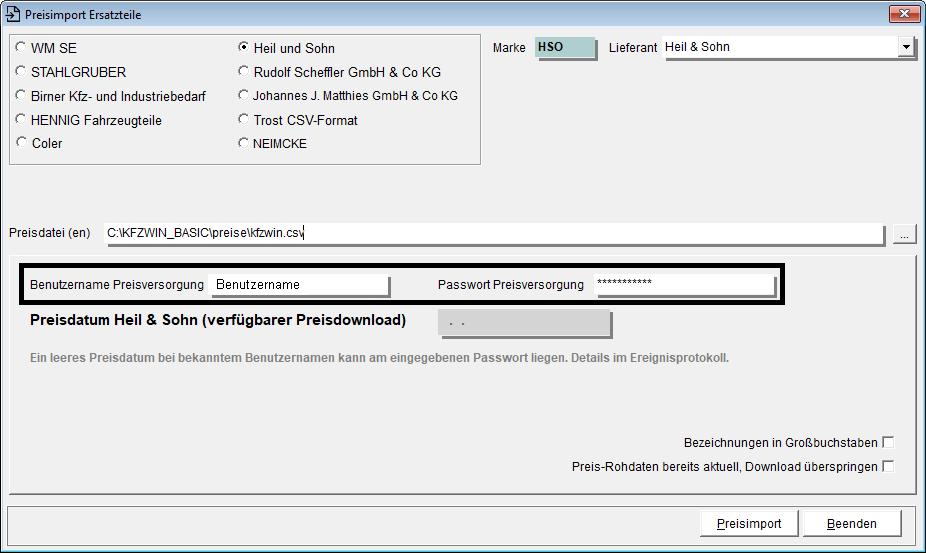Screen dimensions: 926x553
Task: Close the Preisimport Ersatzteile window
Action: click(904, 14)
